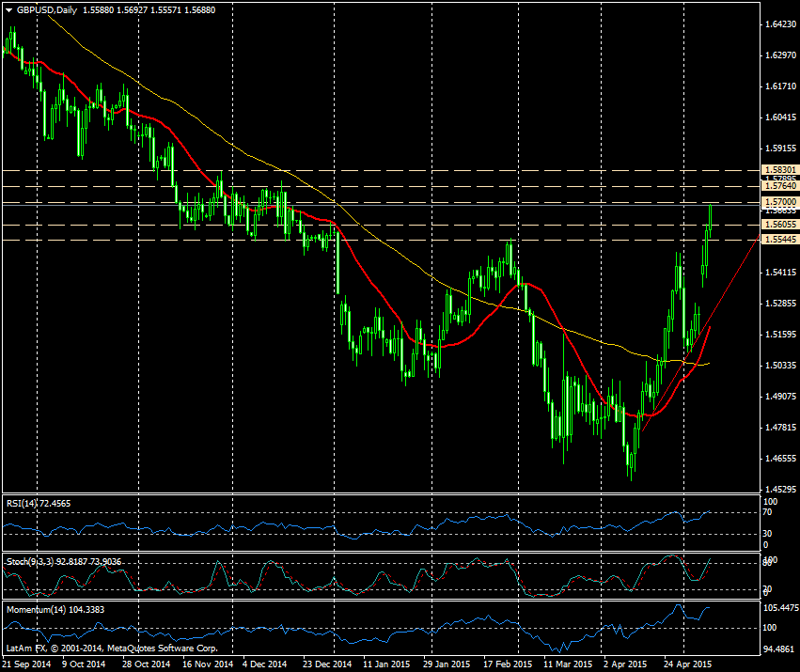
Task: Click the 1.64230 label on price axis
Action: (777, 25)
